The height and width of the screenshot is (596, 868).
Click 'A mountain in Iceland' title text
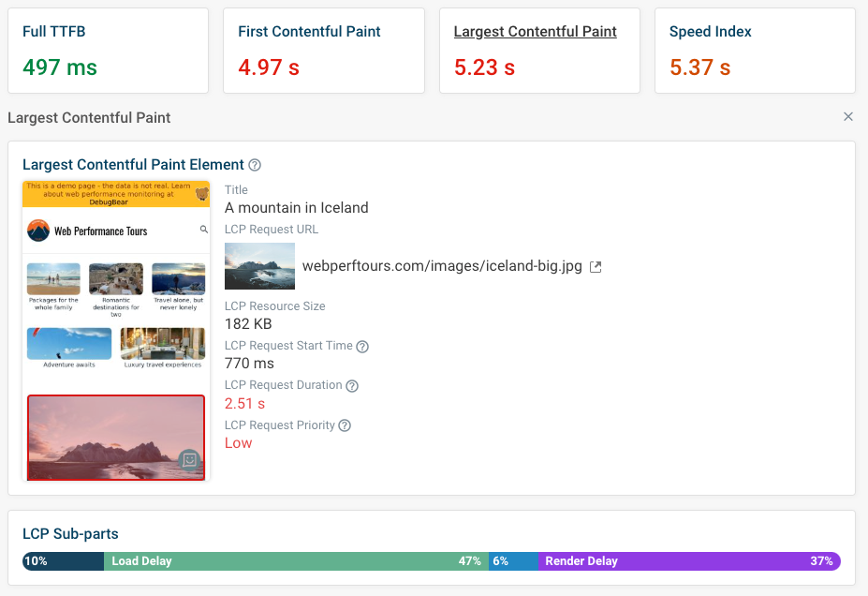click(x=296, y=208)
